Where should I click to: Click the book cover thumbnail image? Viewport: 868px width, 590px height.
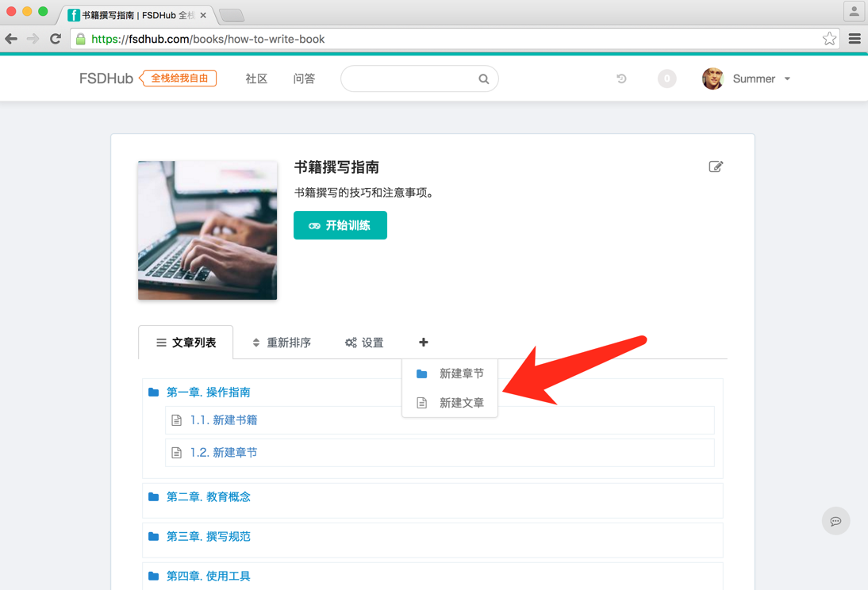pyautogui.click(x=207, y=230)
